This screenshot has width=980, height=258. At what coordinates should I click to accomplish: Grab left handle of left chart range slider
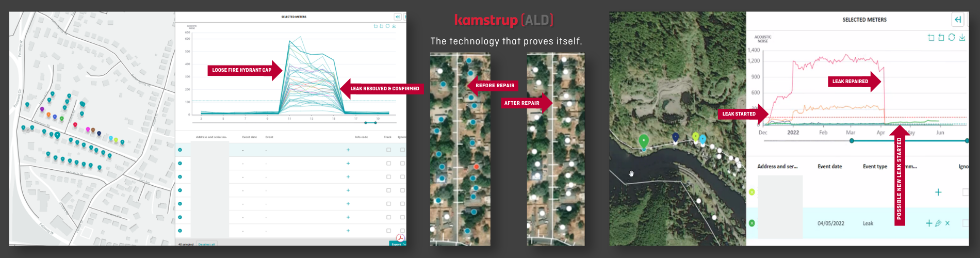point(366,123)
